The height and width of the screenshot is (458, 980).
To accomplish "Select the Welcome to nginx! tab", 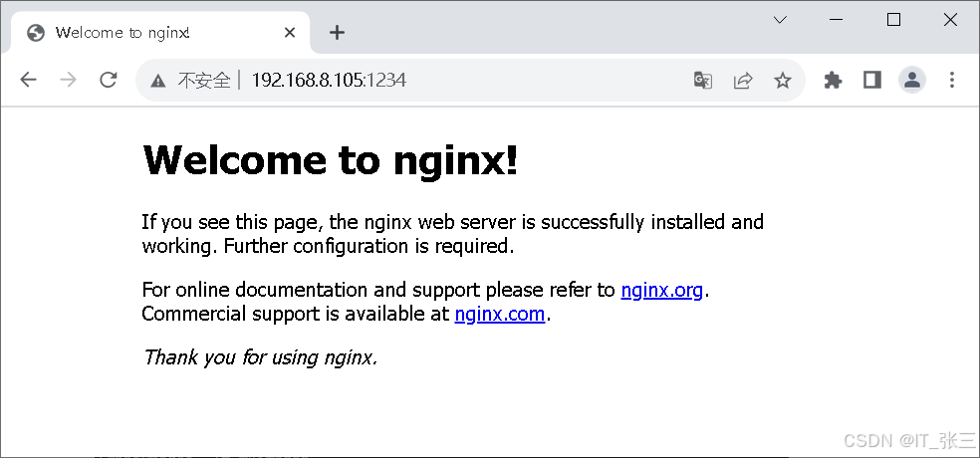I will (161, 33).
